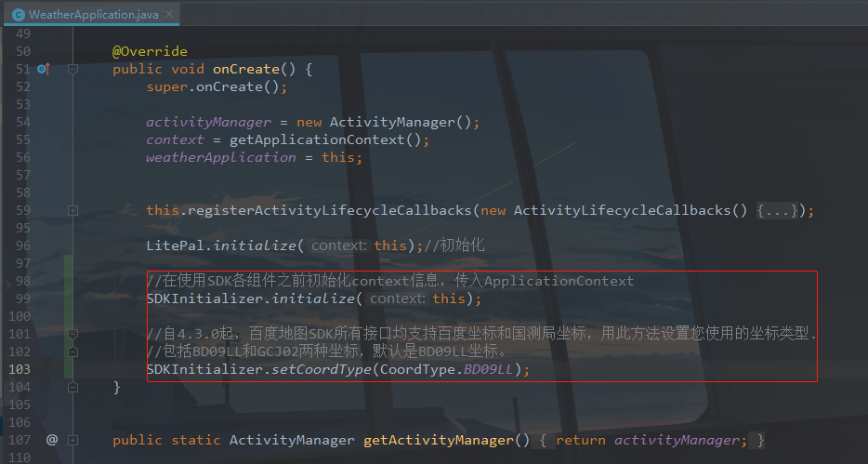Close the WeatherApplication.java tab
The width and height of the screenshot is (868, 464).
pos(169,14)
